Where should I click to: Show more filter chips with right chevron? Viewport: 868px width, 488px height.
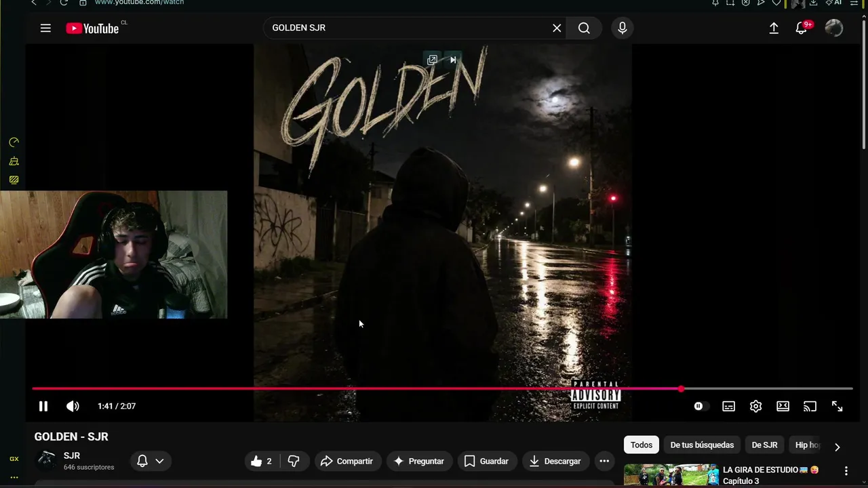837,447
